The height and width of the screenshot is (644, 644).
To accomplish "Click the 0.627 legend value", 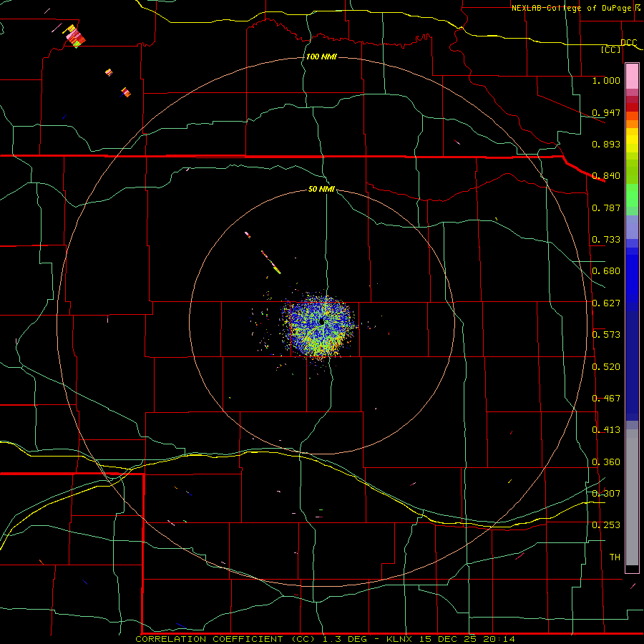I will 606,303.
